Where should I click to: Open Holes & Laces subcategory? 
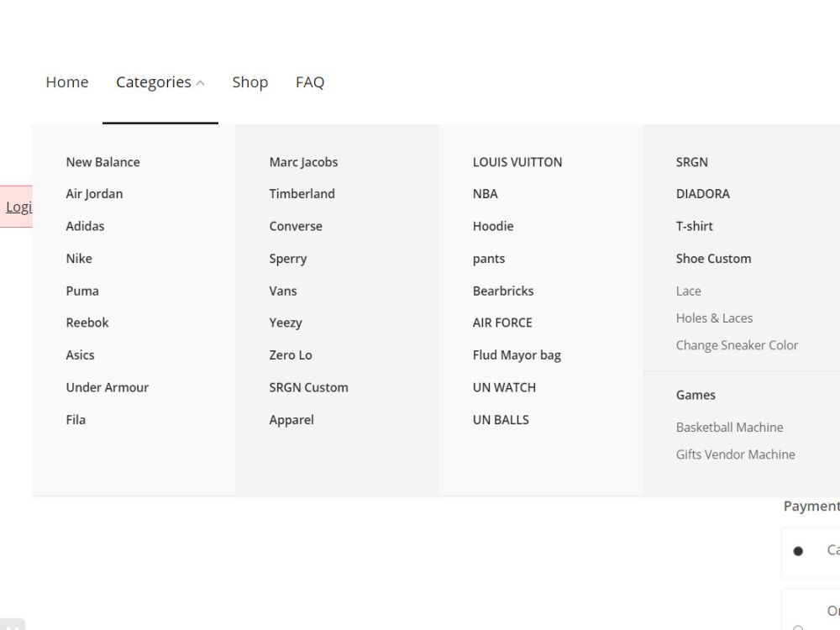(x=714, y=318)
